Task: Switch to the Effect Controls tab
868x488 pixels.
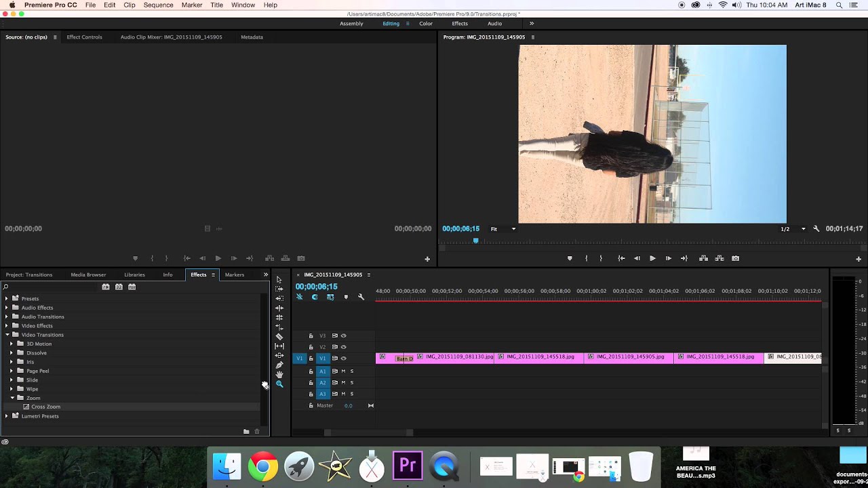Action: 84,37
